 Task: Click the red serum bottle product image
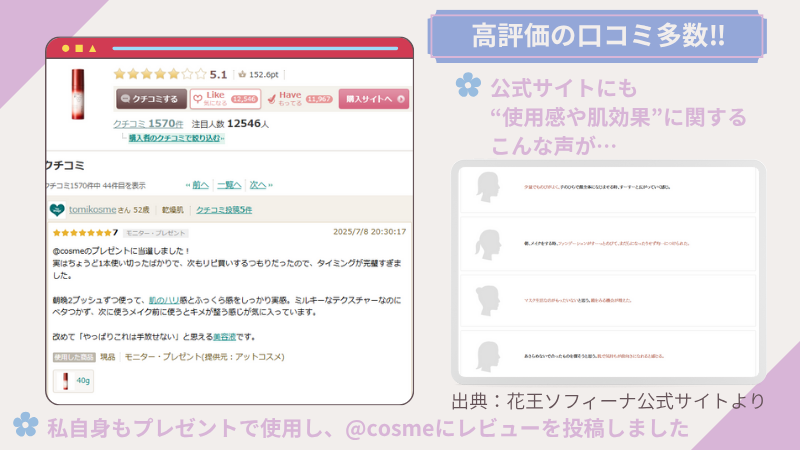[78, 94]
